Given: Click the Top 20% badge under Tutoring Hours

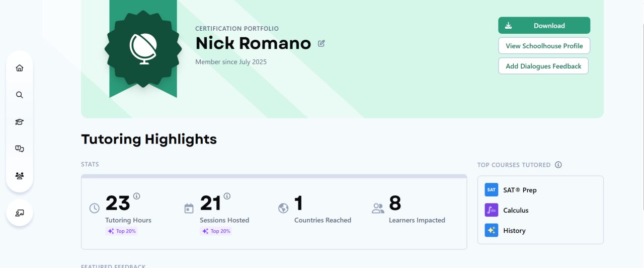Looking at the screenshot, I should pyautogui.click(x=121, y=231).
